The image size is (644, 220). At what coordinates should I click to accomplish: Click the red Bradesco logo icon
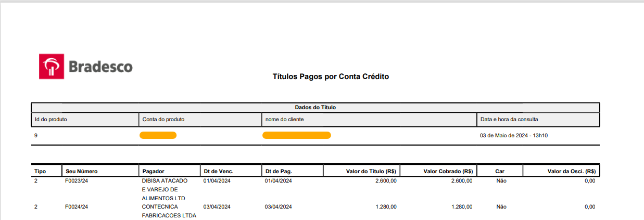[52, 66]
